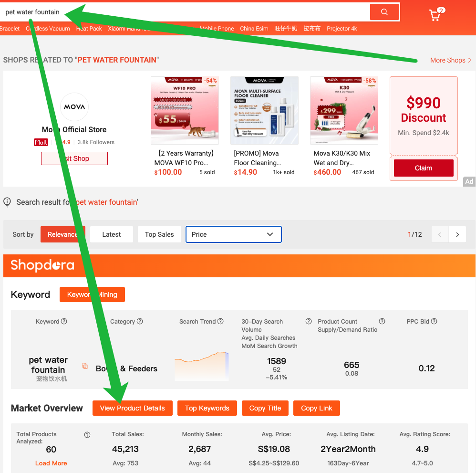Select the Relevance sort option
Image resolution: width=476 pixels, height=473 pixels.
(x=63, y=234)
